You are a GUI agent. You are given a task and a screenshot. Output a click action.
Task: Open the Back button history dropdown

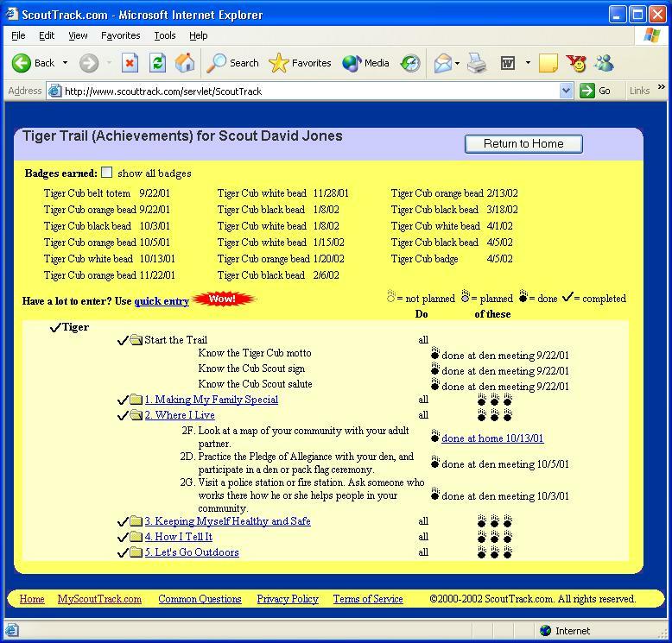click(65, 63)
